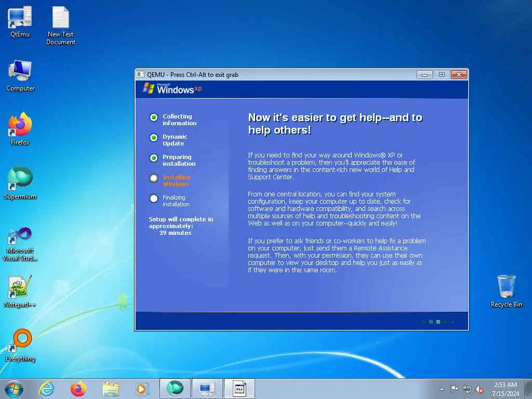
Task: Select the Notepad++ desktop shortcut
Action: pyautogui.click(x=20, y=291)
